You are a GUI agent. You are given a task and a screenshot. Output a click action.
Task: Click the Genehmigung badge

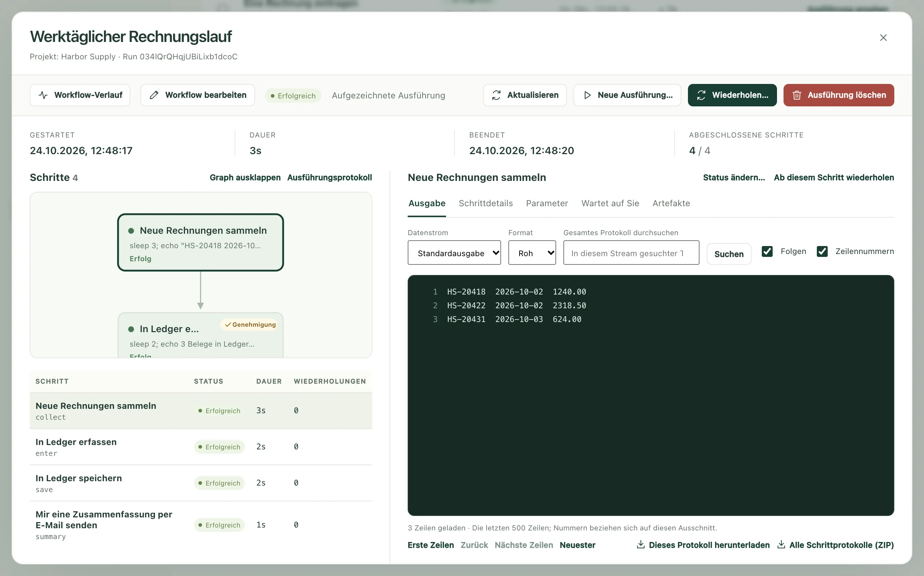click(250, 325)
